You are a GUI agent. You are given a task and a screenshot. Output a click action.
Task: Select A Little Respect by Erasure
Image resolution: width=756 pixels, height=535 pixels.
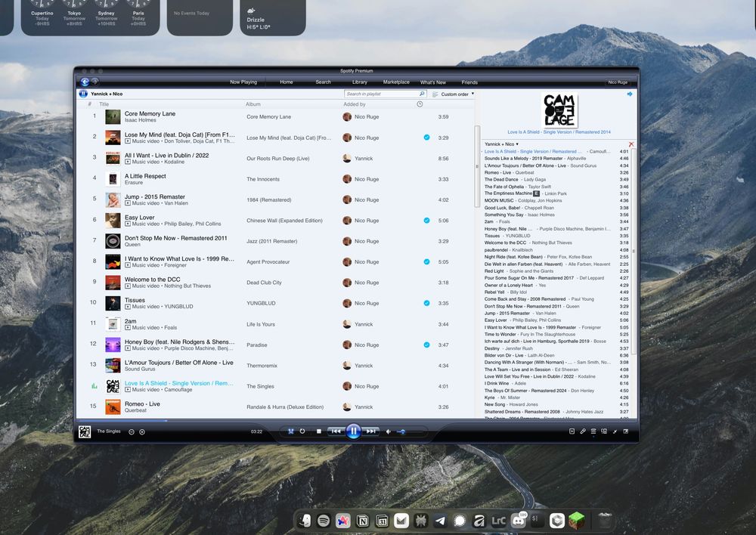pos(275,179)
